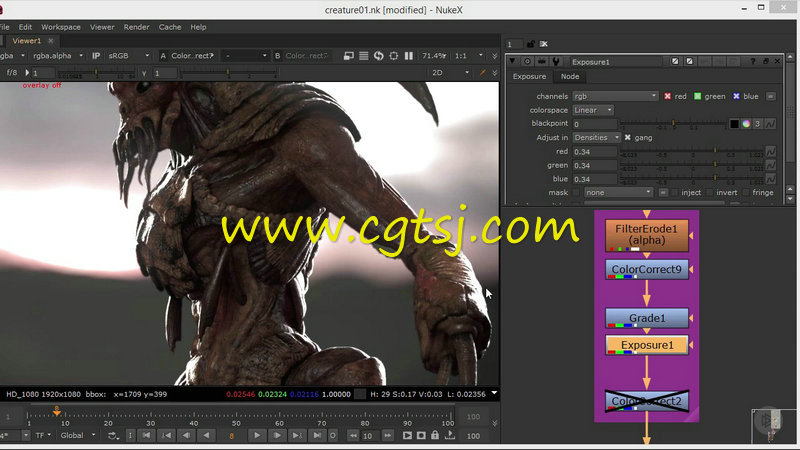Click the scanline render mode icon
This screenshot has width=800, height=450.
364,56
